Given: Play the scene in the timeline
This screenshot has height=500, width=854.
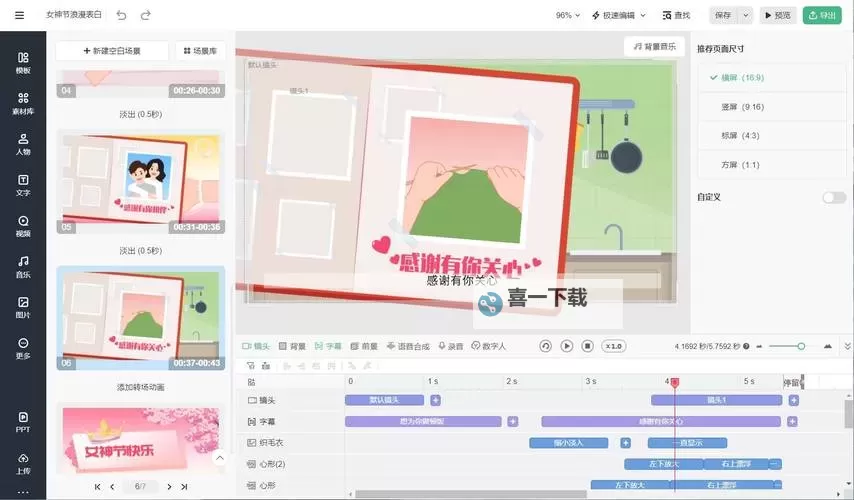Looking at the screenshot, I should point(566,346).
